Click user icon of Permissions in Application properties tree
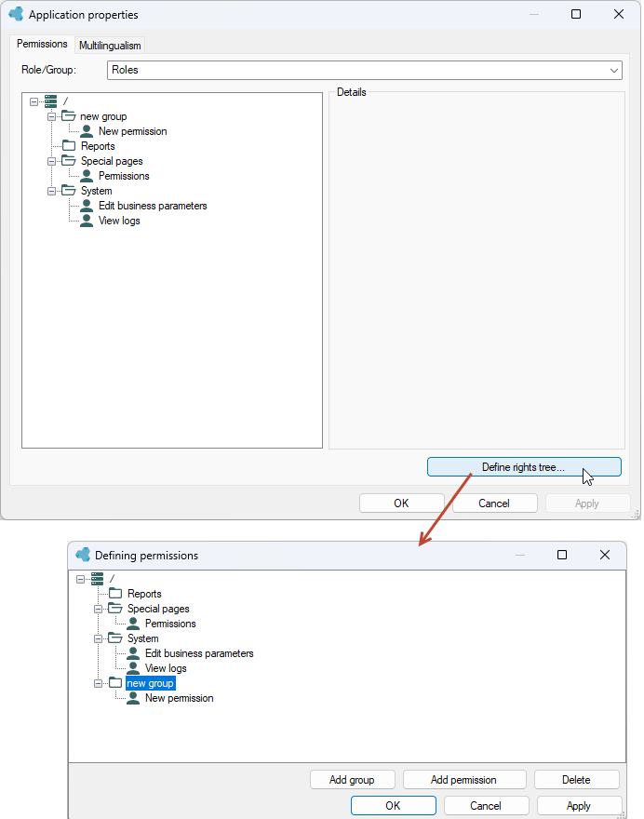Screen dimensions: 644x819 coord(87,176)
